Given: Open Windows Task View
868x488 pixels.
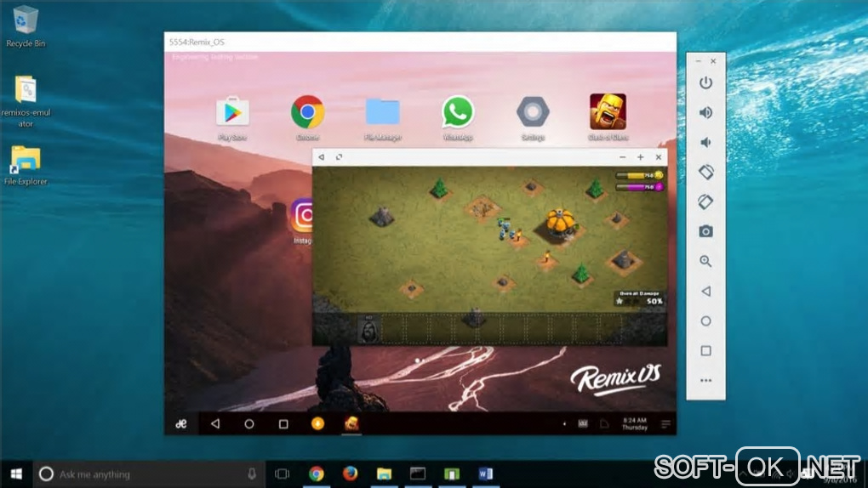Looking at the screenshot, I should pos(282,474).
